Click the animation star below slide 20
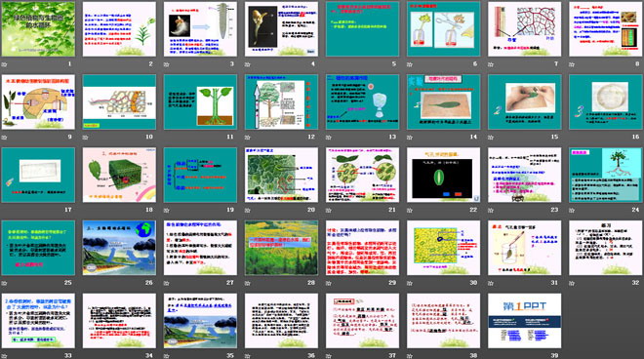The height and width of the screenshot is (359, 644). pyautogui.click(x=248, y=211)
